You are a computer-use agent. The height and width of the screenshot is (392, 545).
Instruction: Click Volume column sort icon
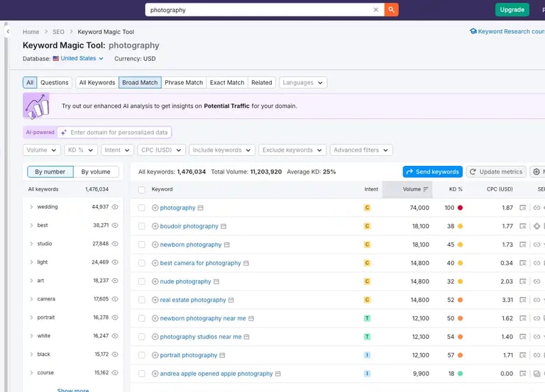pos(426,189)
